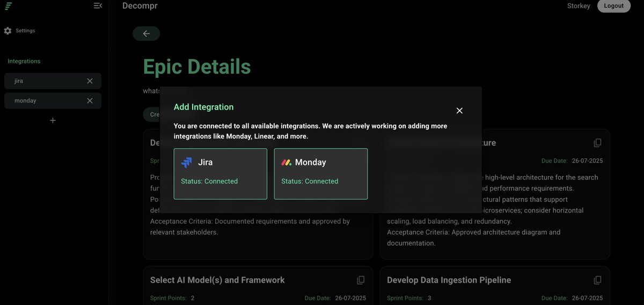Select the Jira integration card
The width and height of the screenshot is (644, 305).
click(x=221, y=174)
